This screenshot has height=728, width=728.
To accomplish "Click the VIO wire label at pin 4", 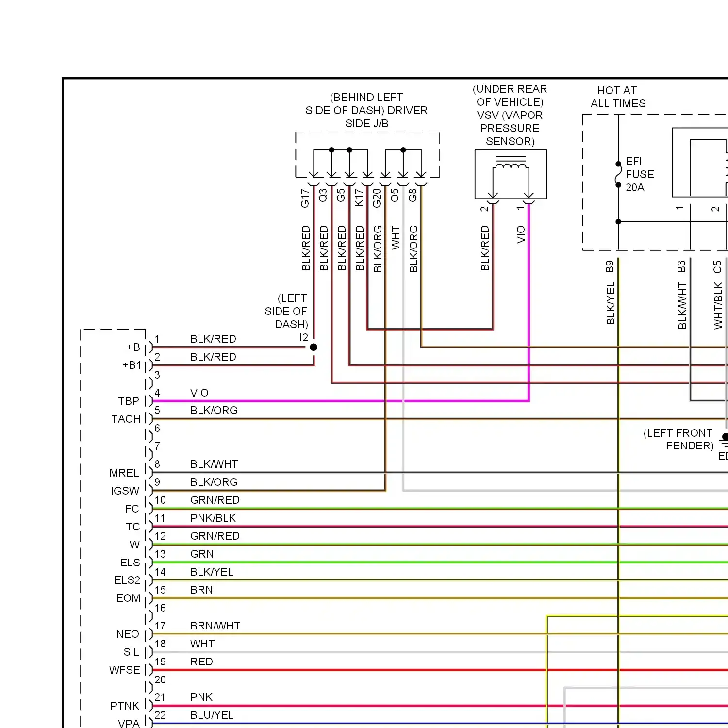I will pos(199,393).
